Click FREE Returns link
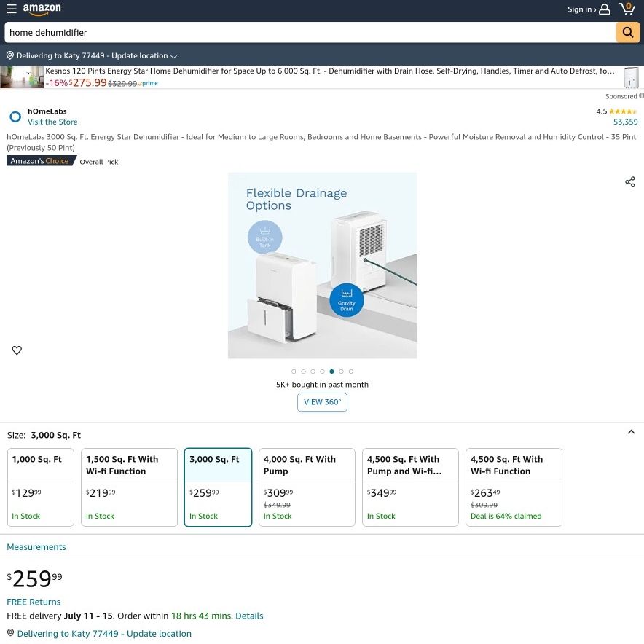The height and width of the screenshot is (644, 644). [34, 602]
